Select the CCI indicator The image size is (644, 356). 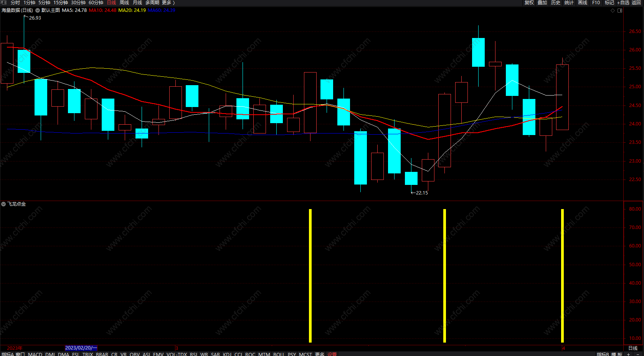pyautogui.click(x=238, y=354)
